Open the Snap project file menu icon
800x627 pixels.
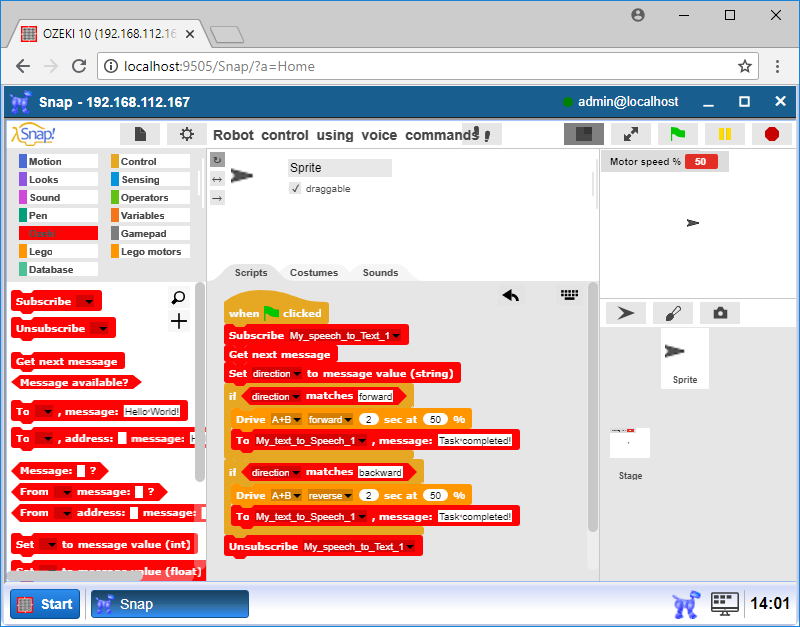point(140,135)
